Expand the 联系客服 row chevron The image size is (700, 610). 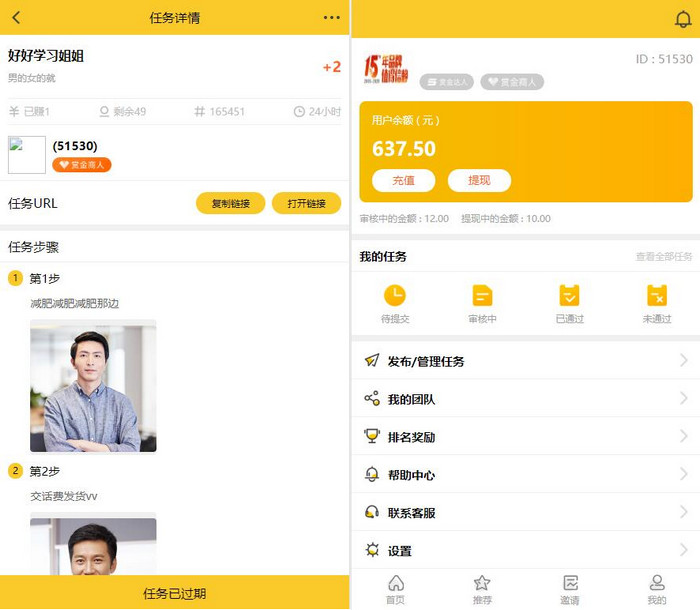683,512
